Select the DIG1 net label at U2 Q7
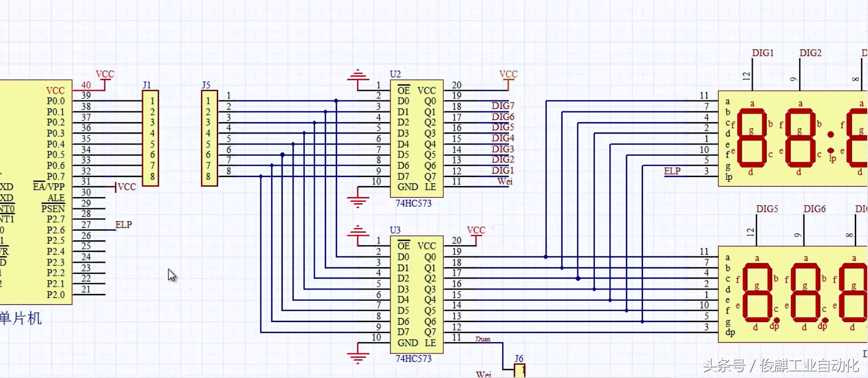 coord(503,170)
